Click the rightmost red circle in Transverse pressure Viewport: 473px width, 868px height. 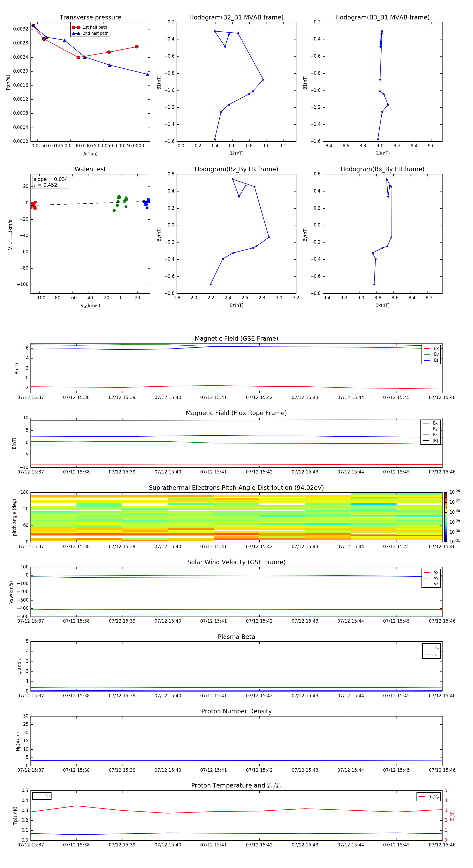tap(136, 47)
